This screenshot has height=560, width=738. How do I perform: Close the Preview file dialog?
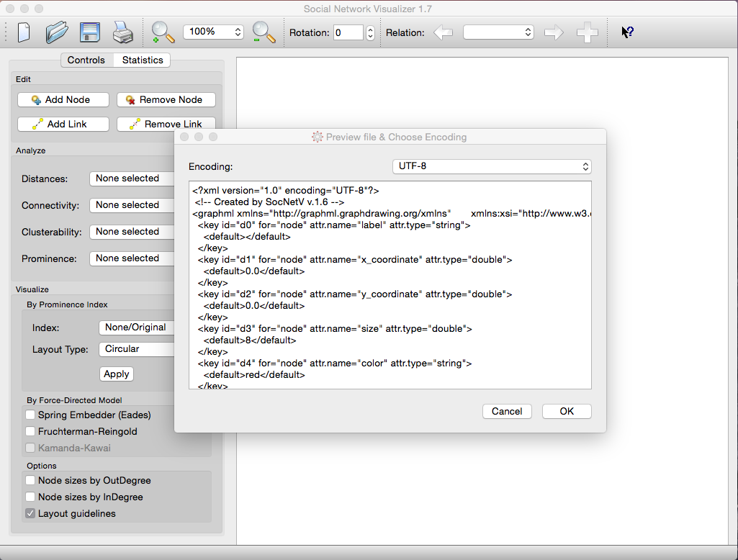point(184,137)
